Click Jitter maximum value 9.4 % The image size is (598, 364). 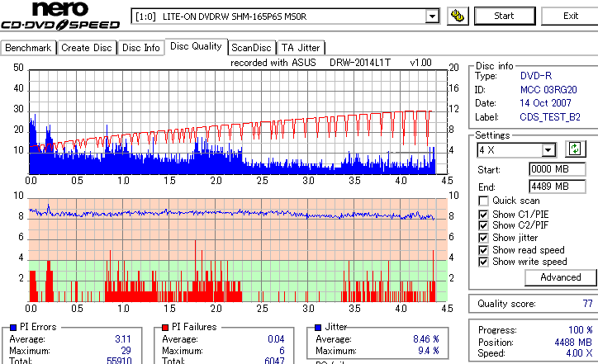pos(429,351)
